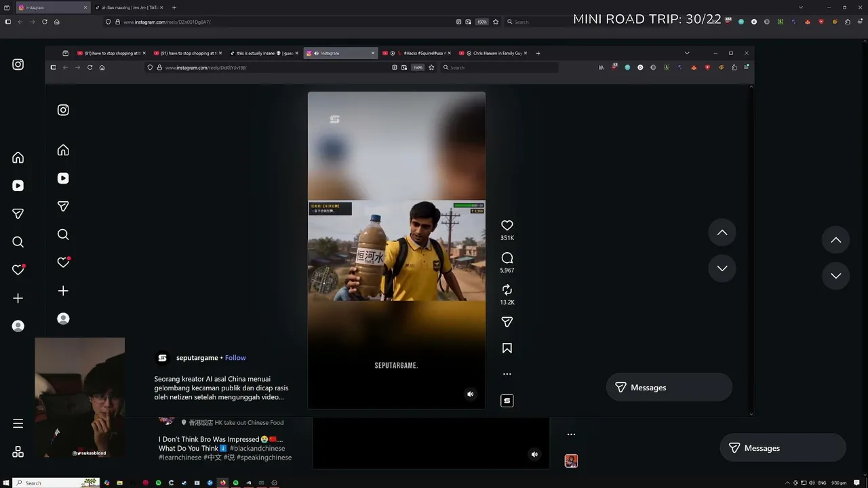Open the inner window's Messages pill

pos(669,388)
